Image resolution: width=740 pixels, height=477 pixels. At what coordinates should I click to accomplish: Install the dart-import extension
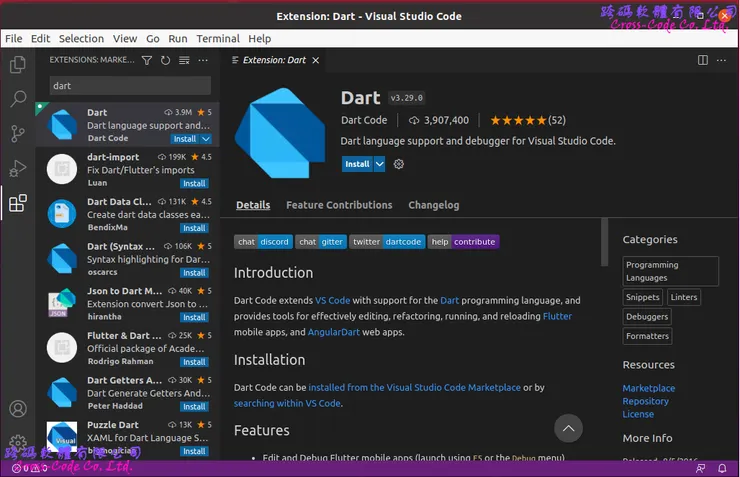coord(194,184)
